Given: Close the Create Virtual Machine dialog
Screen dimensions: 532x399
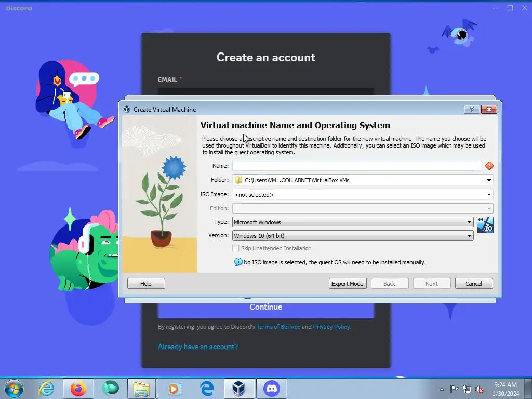Looking at the screenshot, I should pos(489,109).
